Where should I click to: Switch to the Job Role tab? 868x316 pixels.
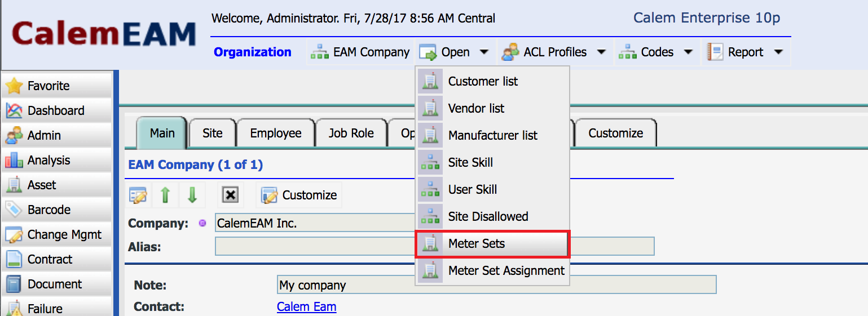(x=351, y=133)
